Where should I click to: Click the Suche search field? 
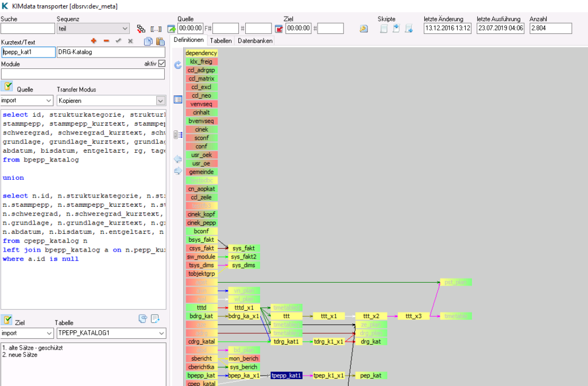point(28,29)
